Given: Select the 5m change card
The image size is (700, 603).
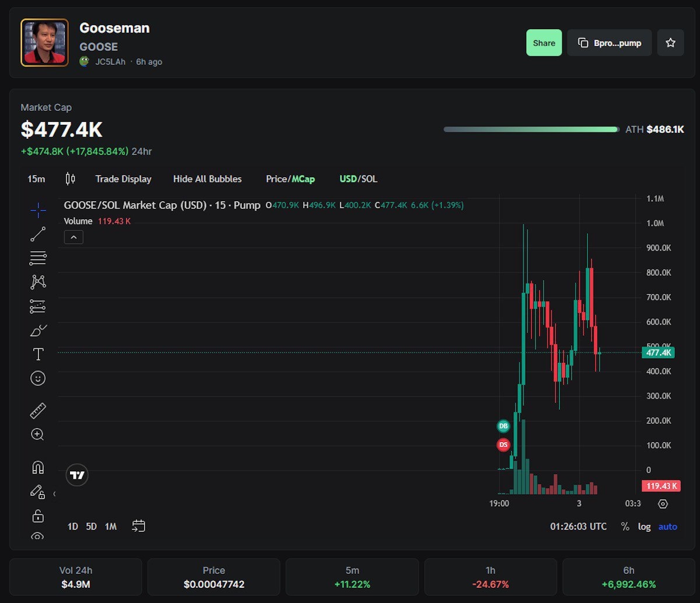Looking at the screenshot, I should tap(352, 577).
